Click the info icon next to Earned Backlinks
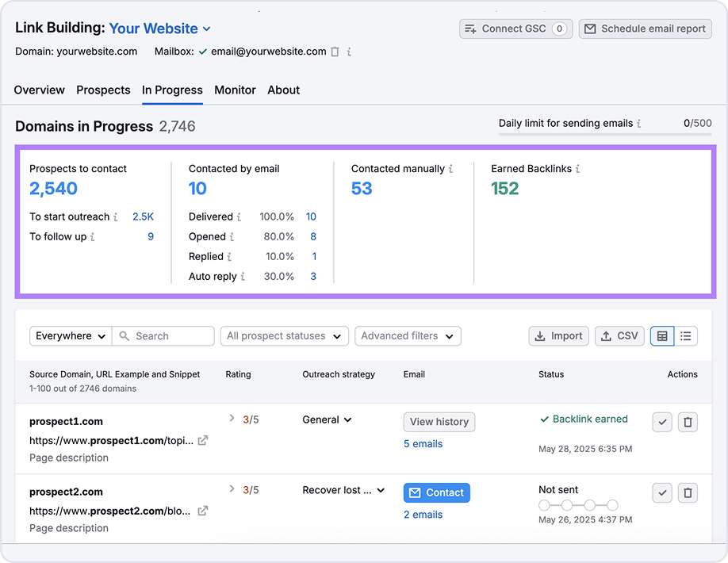The height and width of the screenshot is (563, 728). pos(578,169)
